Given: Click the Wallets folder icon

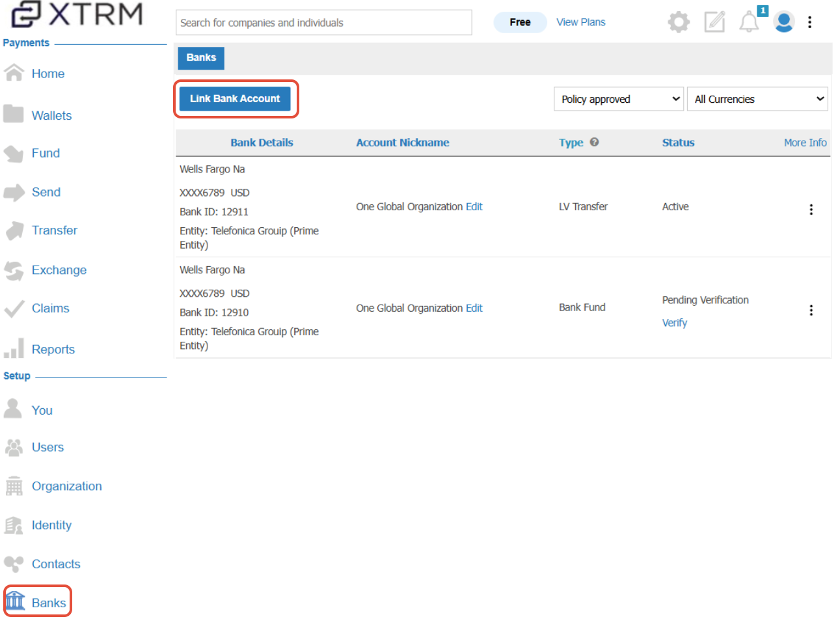Looking at the screenshot, I should point(14,114).
